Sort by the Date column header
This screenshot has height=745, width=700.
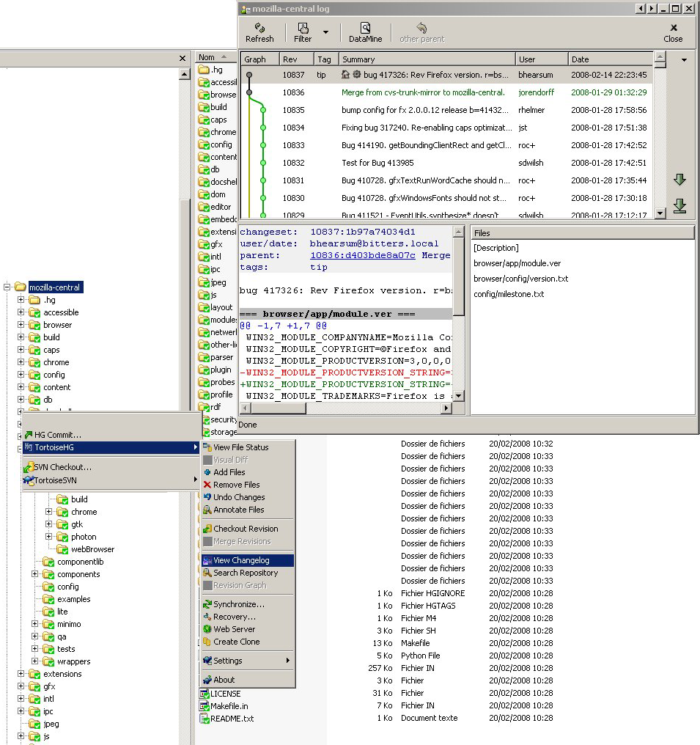click(x=611, y=59)
